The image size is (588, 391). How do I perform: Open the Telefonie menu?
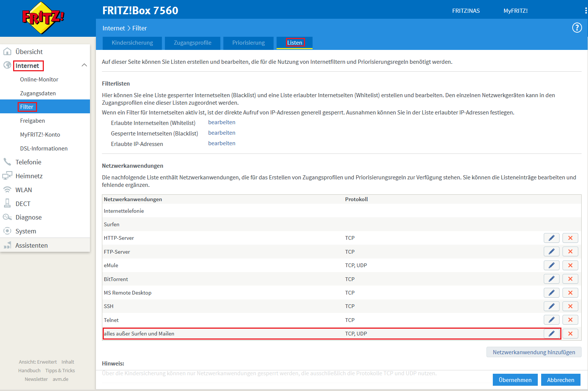pyautogui.click(x=28, y=162)
